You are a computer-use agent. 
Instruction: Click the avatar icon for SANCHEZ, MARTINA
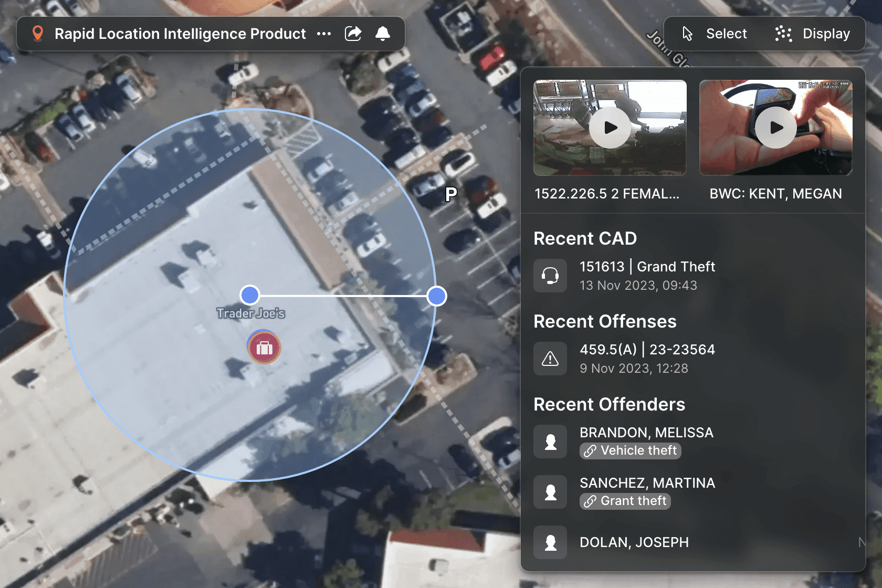550,492
